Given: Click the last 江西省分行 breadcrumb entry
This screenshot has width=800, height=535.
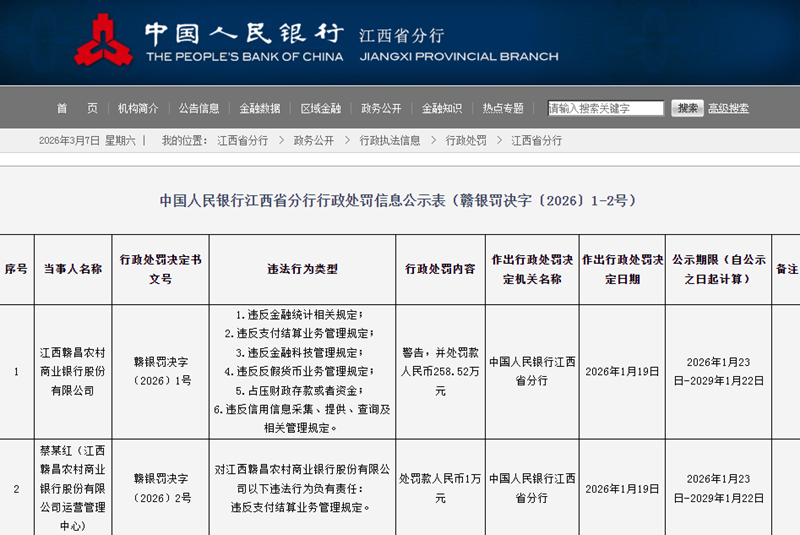Looking at the screenshot, I should [537, 141].
